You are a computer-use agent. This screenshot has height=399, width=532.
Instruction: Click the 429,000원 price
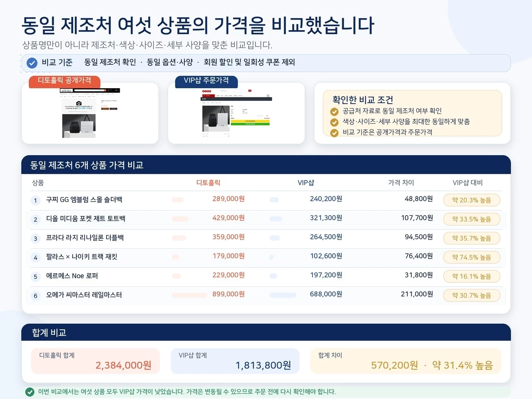[228, 218]
